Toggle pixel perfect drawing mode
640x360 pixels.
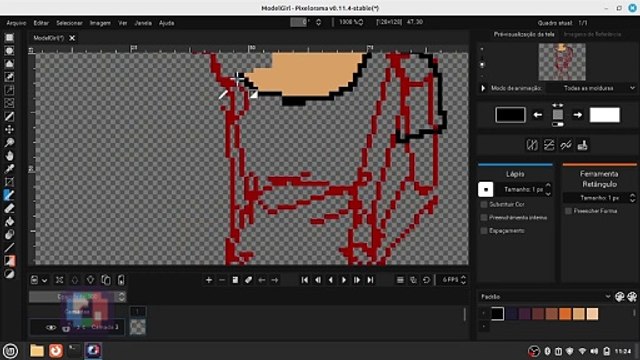(565, 145)
